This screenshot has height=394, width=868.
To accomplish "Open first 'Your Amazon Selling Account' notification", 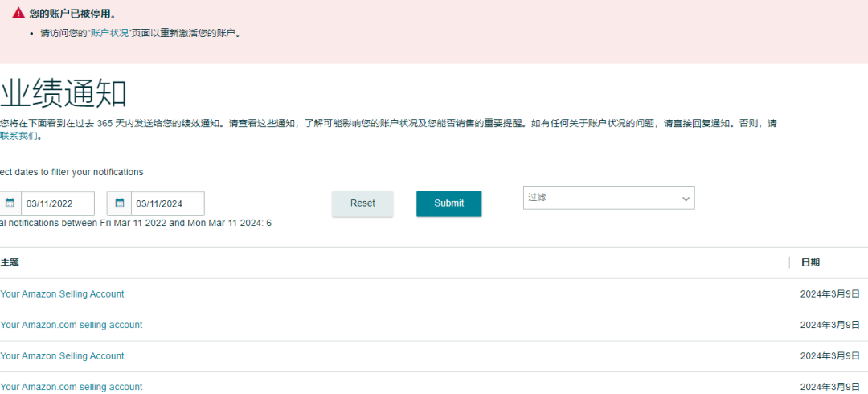I will pyautogui.click(x=62, y=294).
